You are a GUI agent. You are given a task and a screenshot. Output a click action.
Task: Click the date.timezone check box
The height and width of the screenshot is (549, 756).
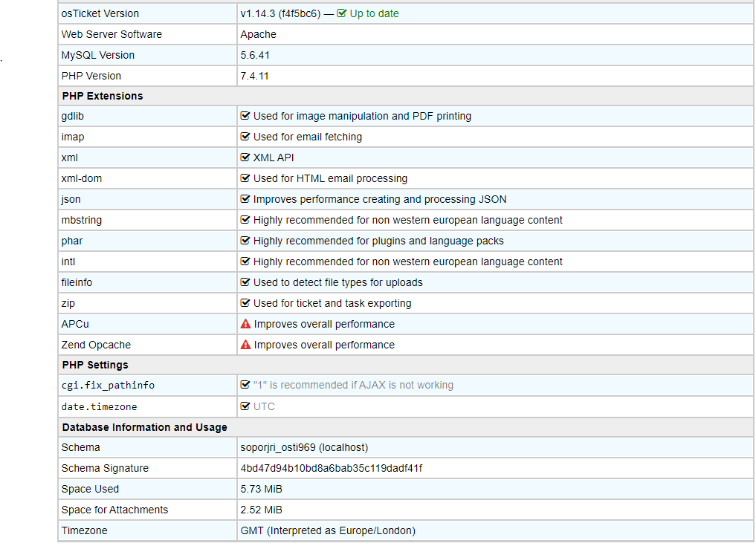(x=245, y=406)
